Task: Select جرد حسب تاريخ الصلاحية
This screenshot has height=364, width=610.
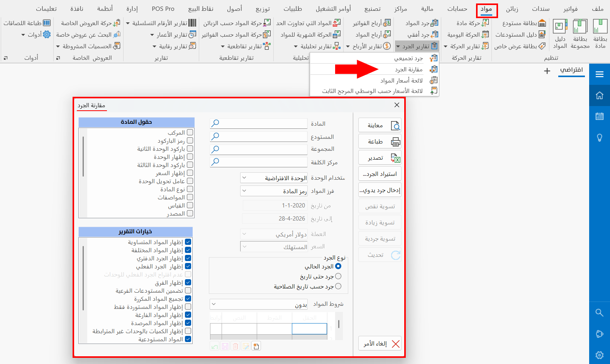Action: point(338,286)
